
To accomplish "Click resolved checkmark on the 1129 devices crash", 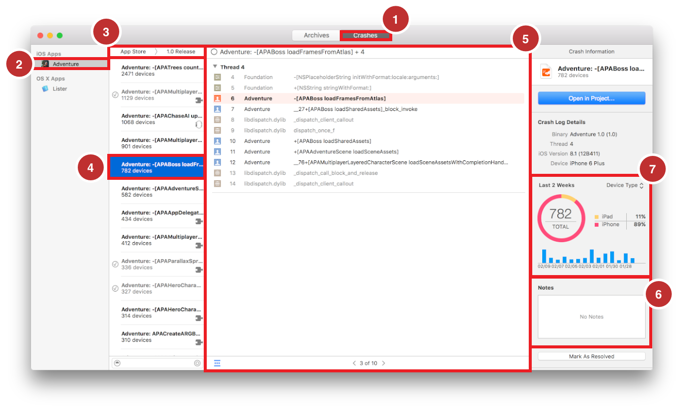I will [115, 94].
